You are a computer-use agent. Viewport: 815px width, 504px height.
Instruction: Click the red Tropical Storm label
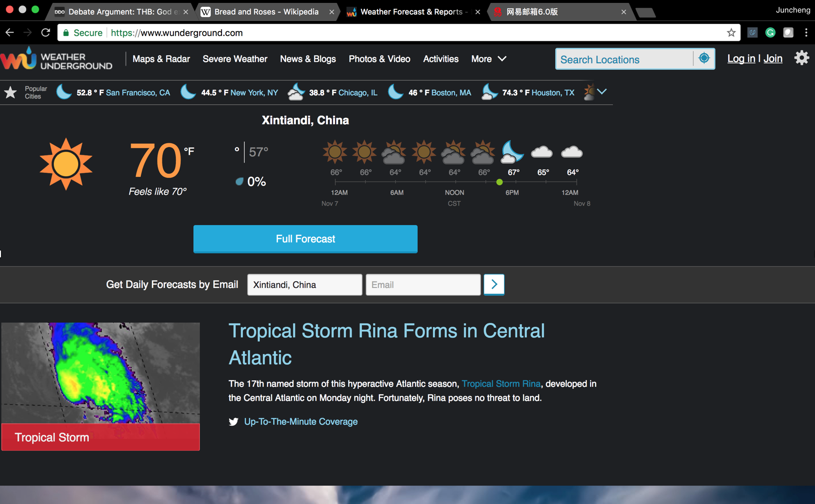point(101,437)
